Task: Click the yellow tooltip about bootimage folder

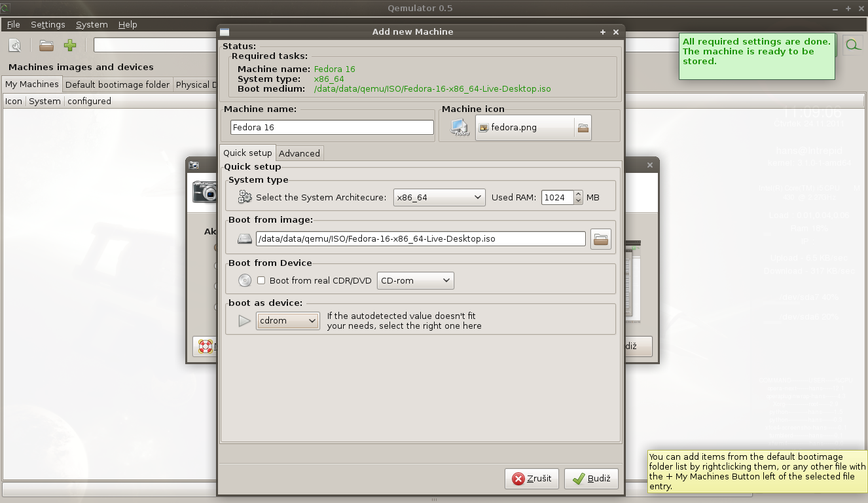Action: coord(757,472)
